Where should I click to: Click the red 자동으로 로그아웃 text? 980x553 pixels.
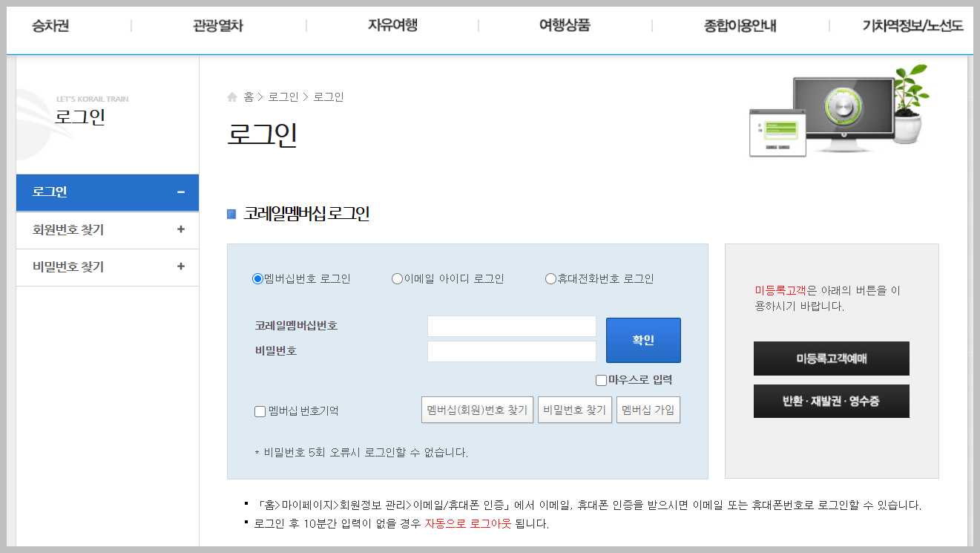point(468,523)
